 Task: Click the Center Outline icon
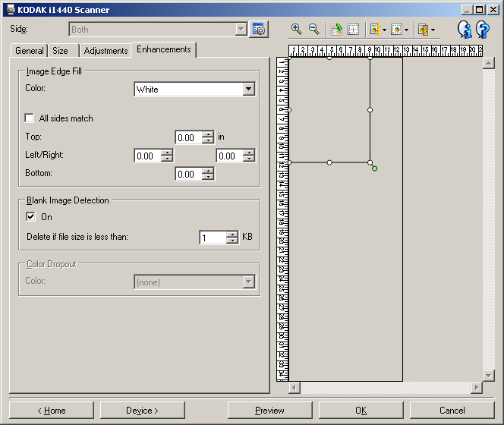click(353, 30)
